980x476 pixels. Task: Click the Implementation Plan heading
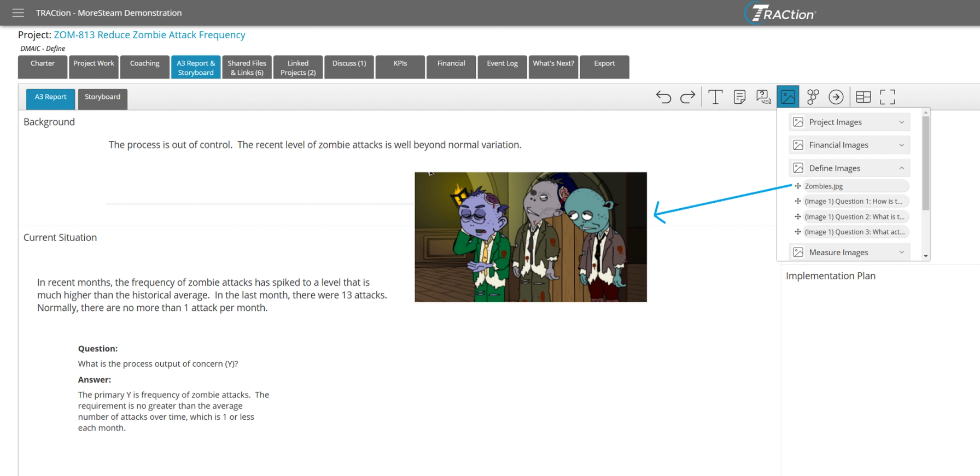831,276
